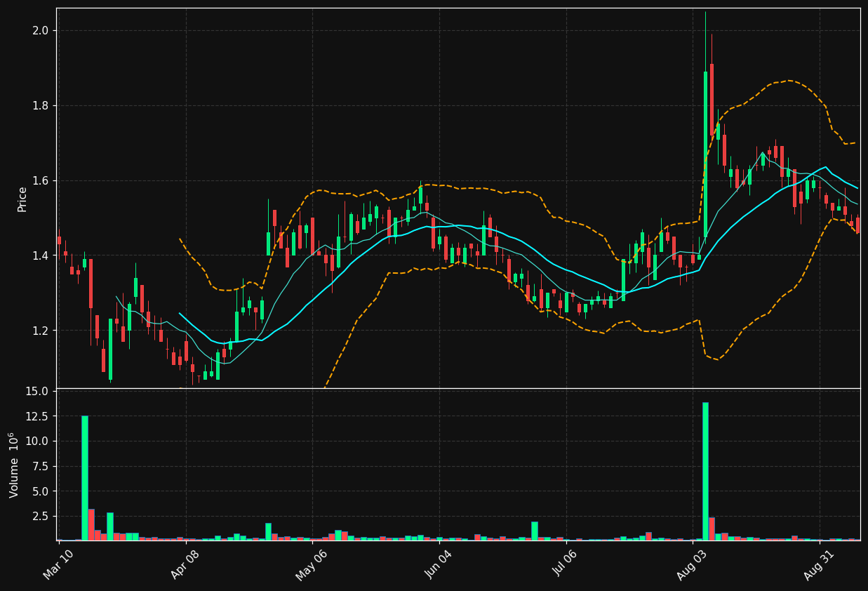Click the Jun 04 date label
Screen dimensions: 868x591
pyautogui.click(x=439, y=564)
